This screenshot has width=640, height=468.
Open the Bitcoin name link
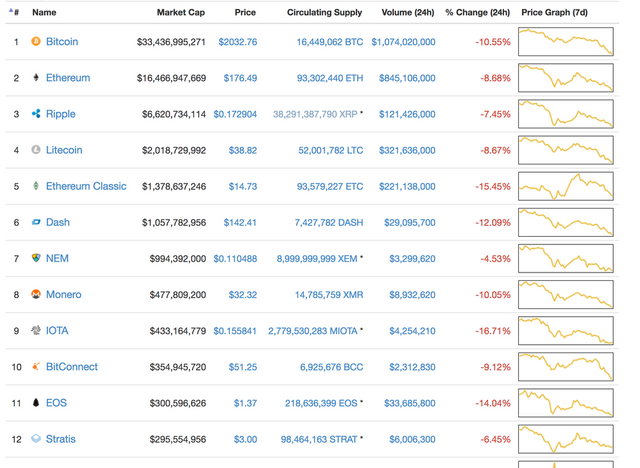(x=62, y=42)
